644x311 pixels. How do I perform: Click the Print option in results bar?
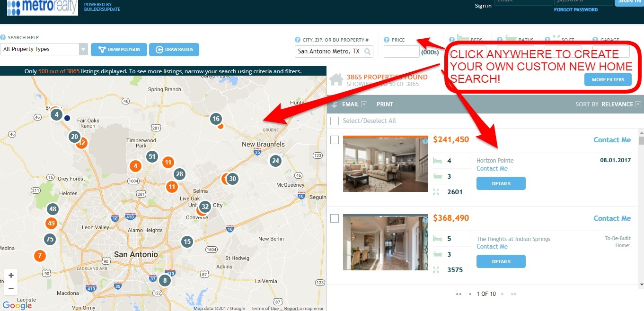[385, 104]
